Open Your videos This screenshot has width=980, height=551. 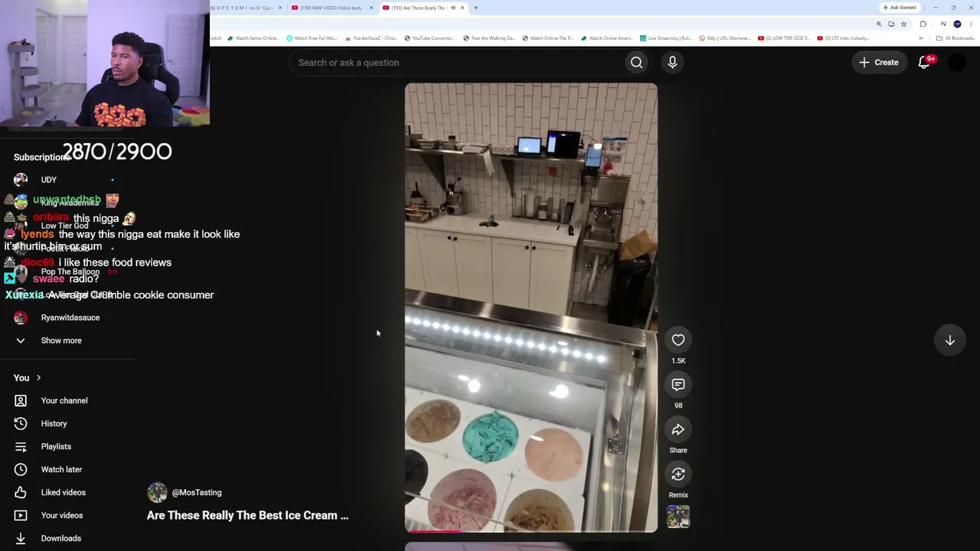coord(62,515)
